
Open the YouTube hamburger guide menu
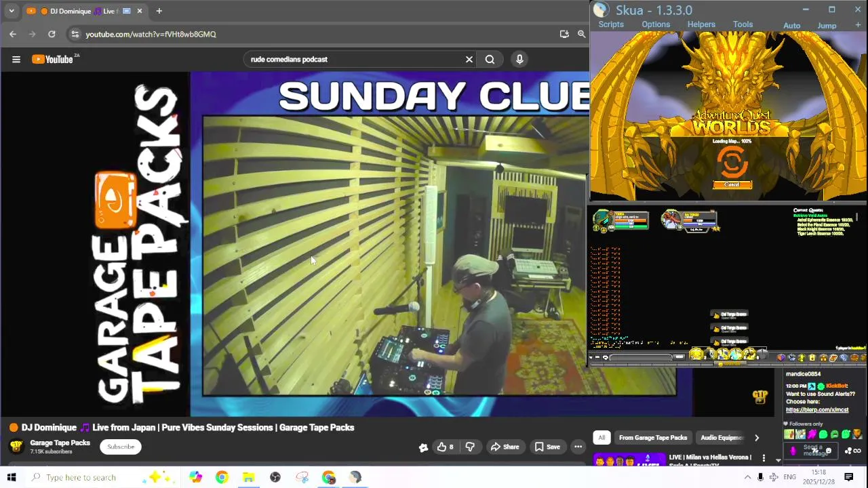click(16, 60)
